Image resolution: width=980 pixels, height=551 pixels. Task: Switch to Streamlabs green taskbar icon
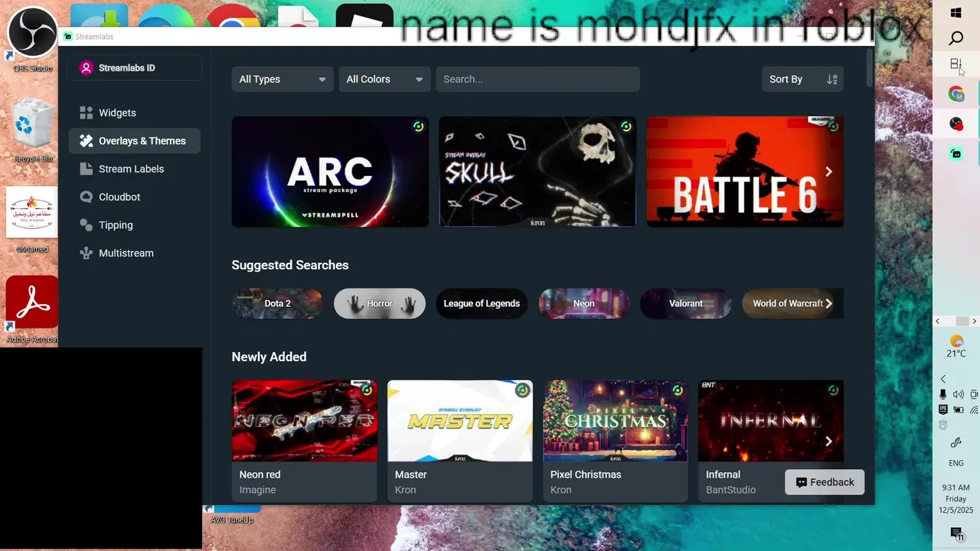click(956, 154)
